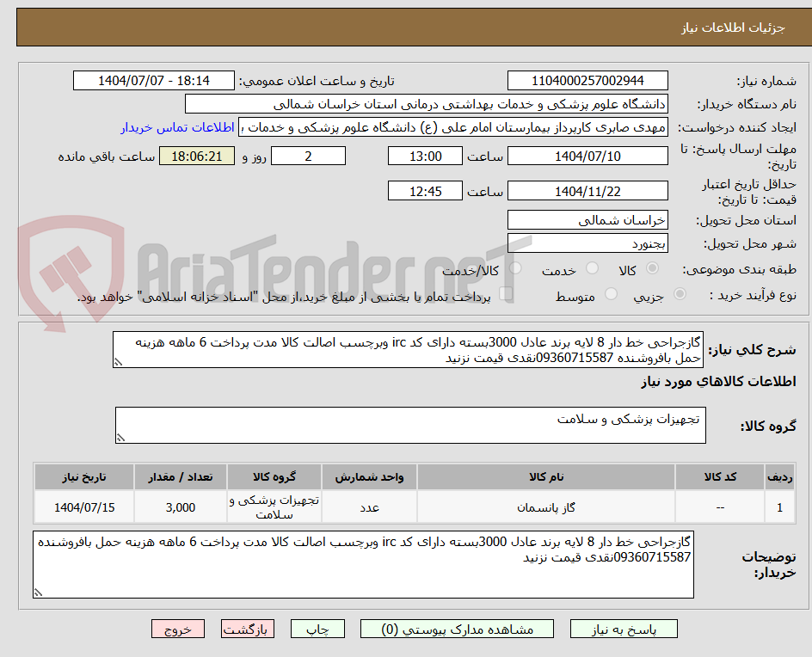812x657 pixels.
Task: Click the خروج button
Action: click(x=178, y=629)
